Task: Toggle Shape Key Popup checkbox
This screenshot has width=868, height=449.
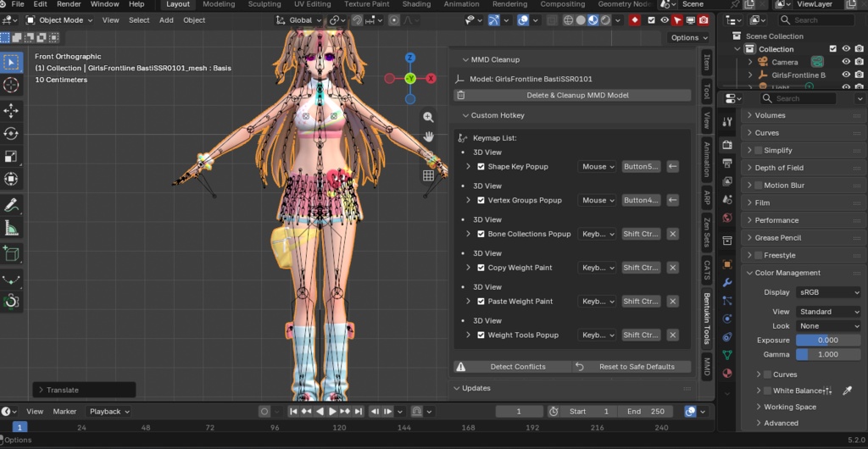Action: click(x=481, y=166)
